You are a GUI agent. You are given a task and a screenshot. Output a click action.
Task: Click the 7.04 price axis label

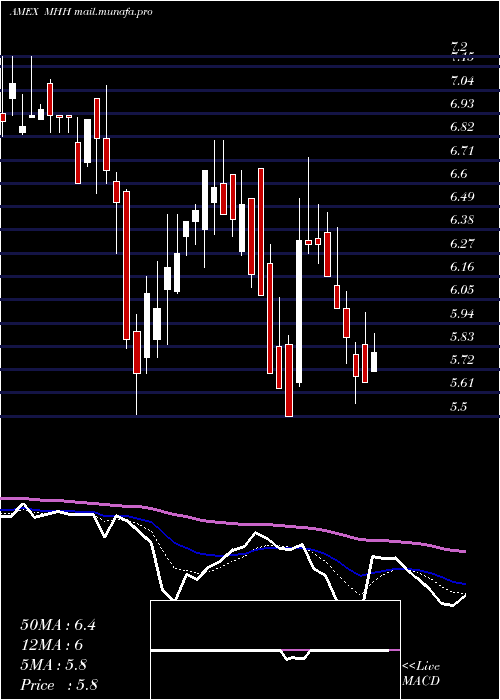tap(462, 81)
